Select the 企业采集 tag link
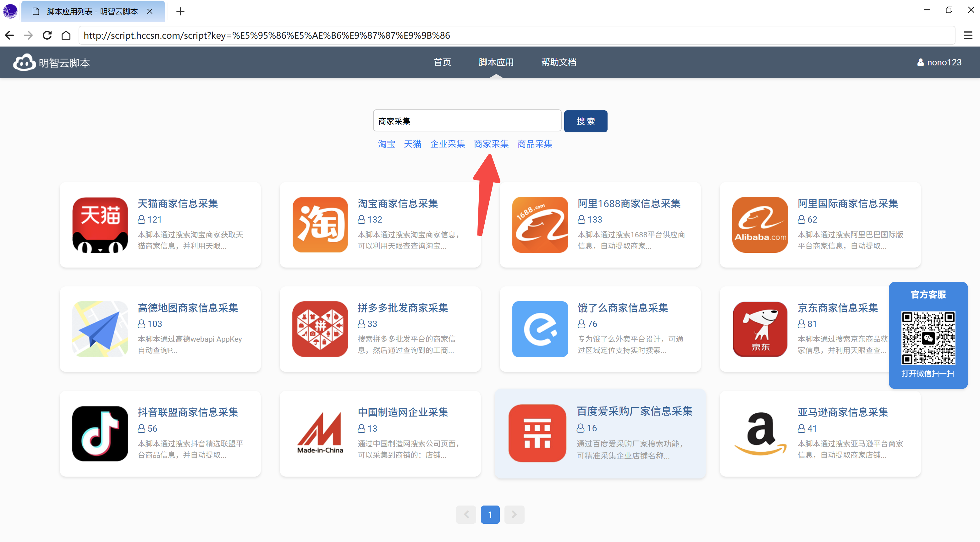The width and height of the screenshot is (980, 542). point(447,144)
